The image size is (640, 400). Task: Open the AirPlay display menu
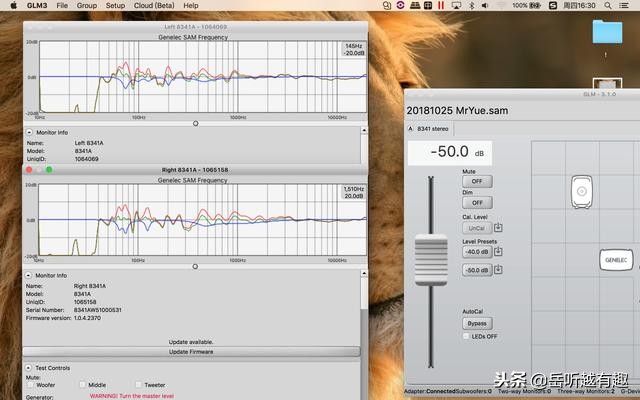(x=456, y=5)
